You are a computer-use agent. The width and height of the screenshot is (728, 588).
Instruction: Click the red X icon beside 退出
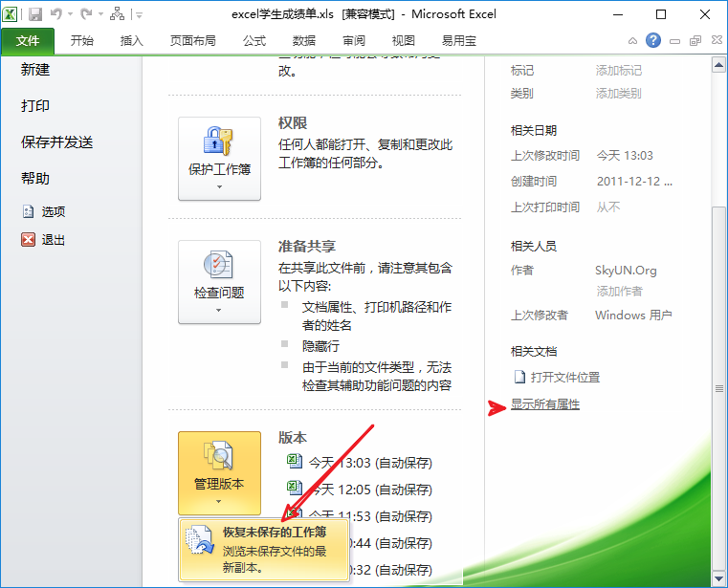[29, 239]
